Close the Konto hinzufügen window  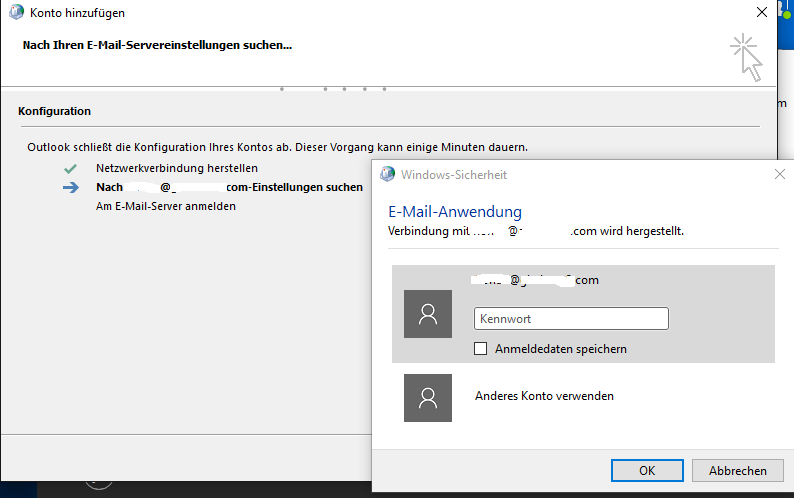click(x=762, y=12)
